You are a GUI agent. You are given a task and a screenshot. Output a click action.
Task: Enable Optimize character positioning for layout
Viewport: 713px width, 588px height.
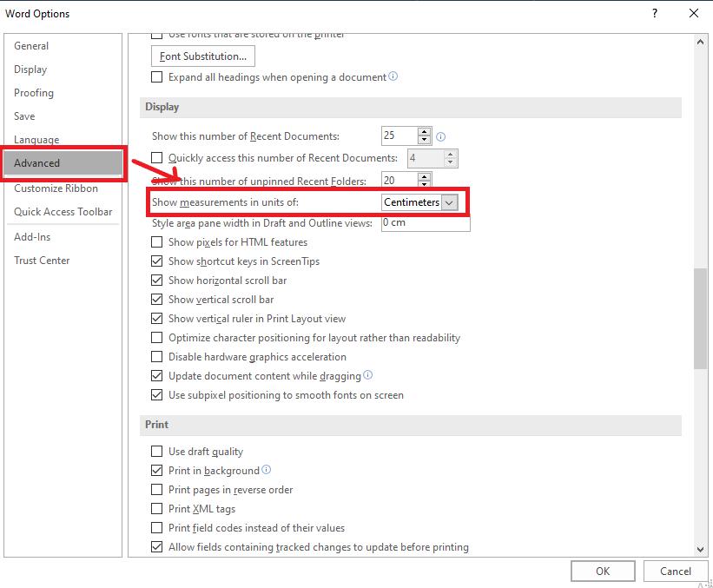157,337
